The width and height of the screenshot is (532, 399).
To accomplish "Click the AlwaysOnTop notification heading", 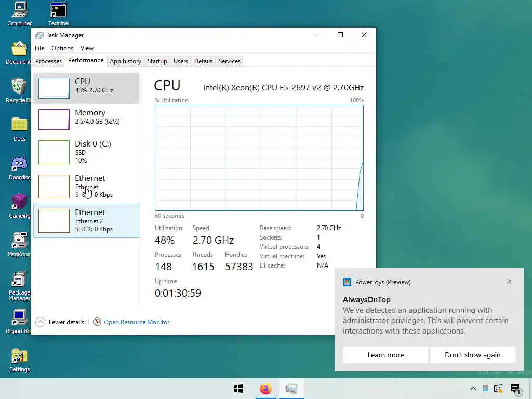I will pyautogui.click(x=366, y=300).
